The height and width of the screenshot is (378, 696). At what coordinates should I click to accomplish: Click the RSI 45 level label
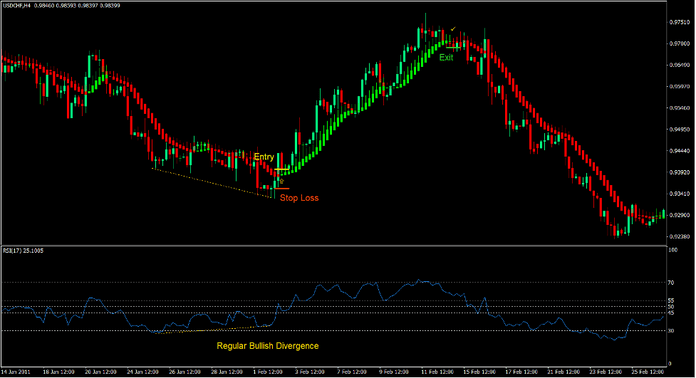pyautogui.click(x=671, y=313)
